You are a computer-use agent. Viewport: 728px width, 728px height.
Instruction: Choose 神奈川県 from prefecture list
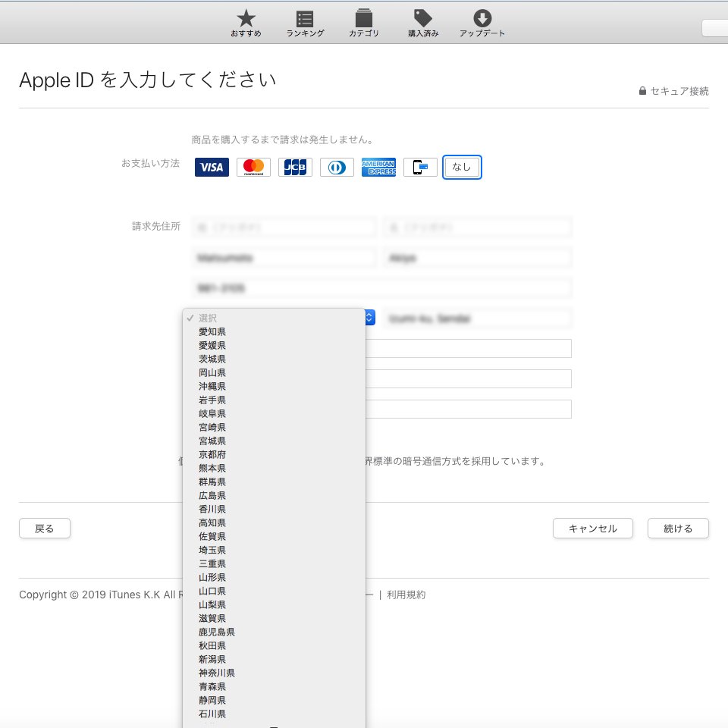pos(274,673)
